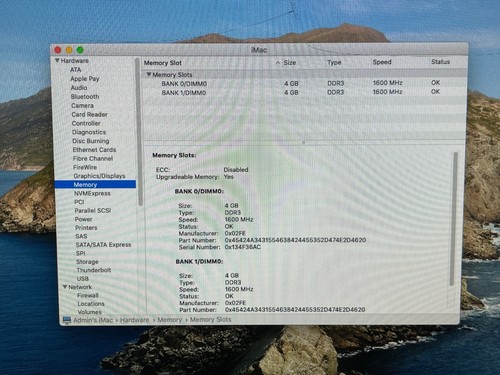Select FireWire in the sidebar

click(x=85, y=167)
